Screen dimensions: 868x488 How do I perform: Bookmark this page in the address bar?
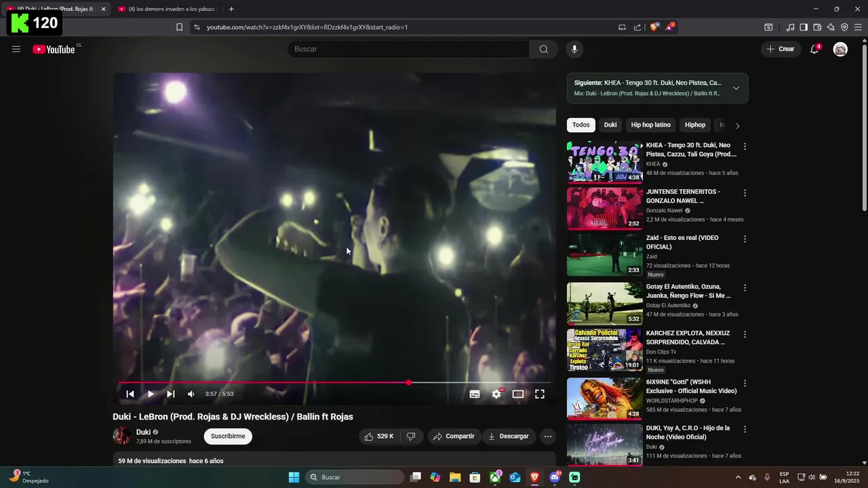179,27
